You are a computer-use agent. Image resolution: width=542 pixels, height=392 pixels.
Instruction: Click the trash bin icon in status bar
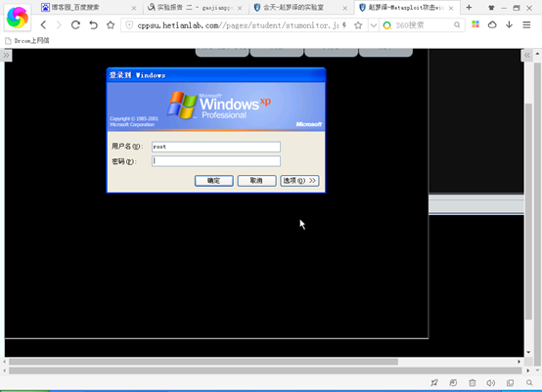pos(473,382)
